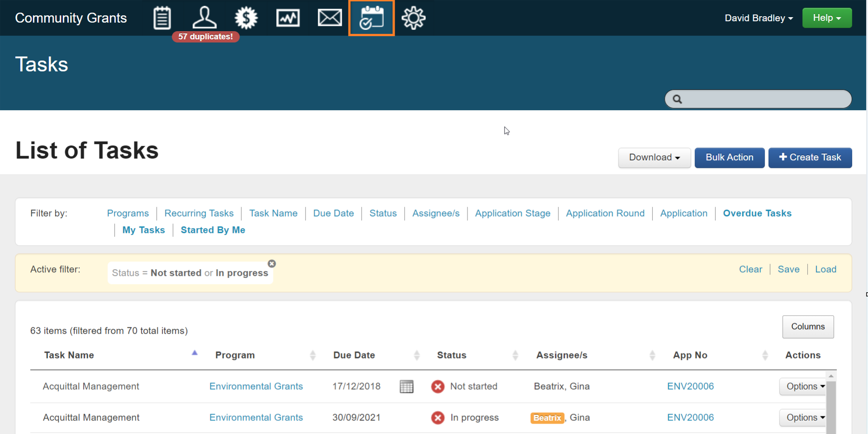Viewport: 868px width, 434px height.
Task: Filter by Recurring Tasks
Action: coord(199,213)
